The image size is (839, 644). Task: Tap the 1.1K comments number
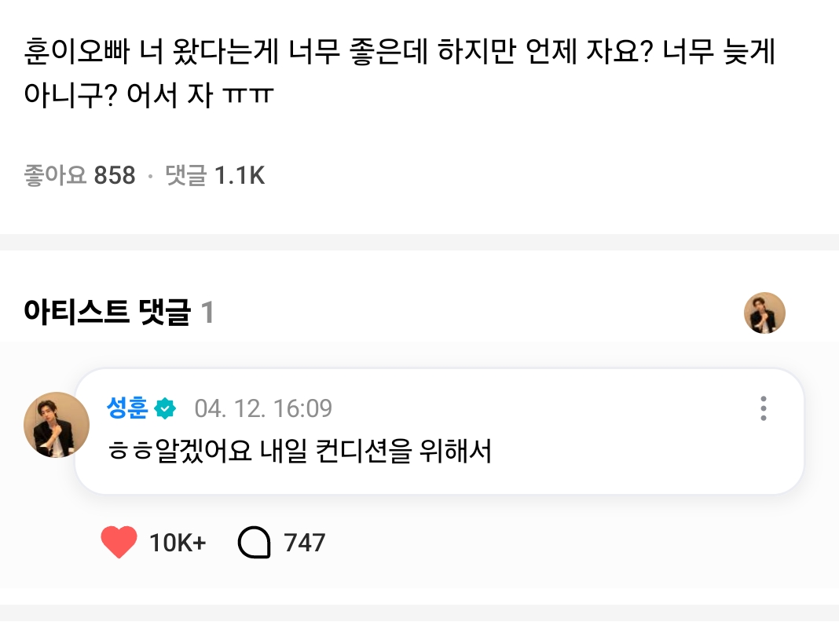tap(240, 175)
